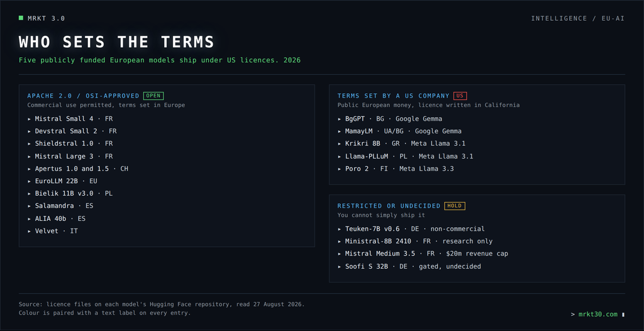The width and height of the screenshot is (644, 331).
Task: Click the RESTRICTED OR UNDECIDED heading
Action: click(x=389, y=206)
